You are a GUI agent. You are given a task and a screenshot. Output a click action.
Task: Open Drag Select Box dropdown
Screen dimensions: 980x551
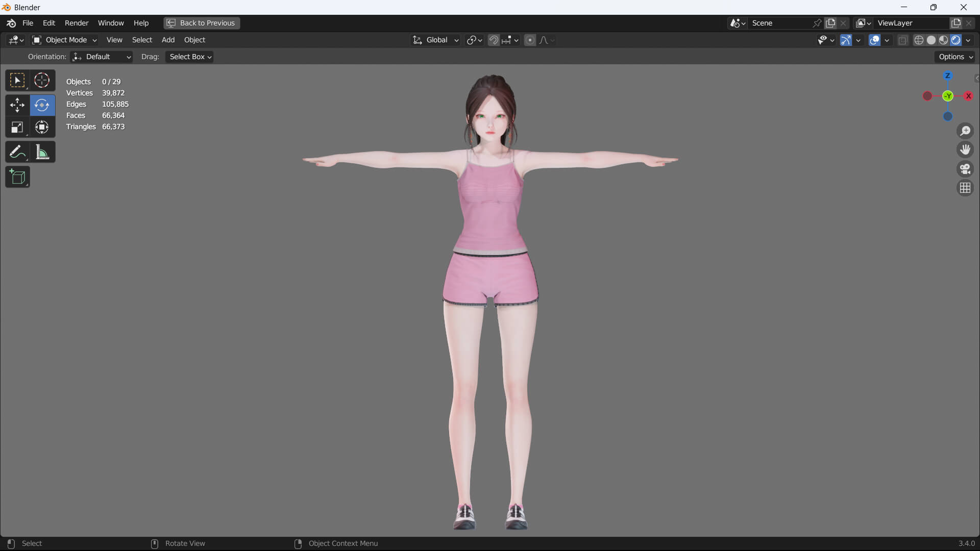189,57
